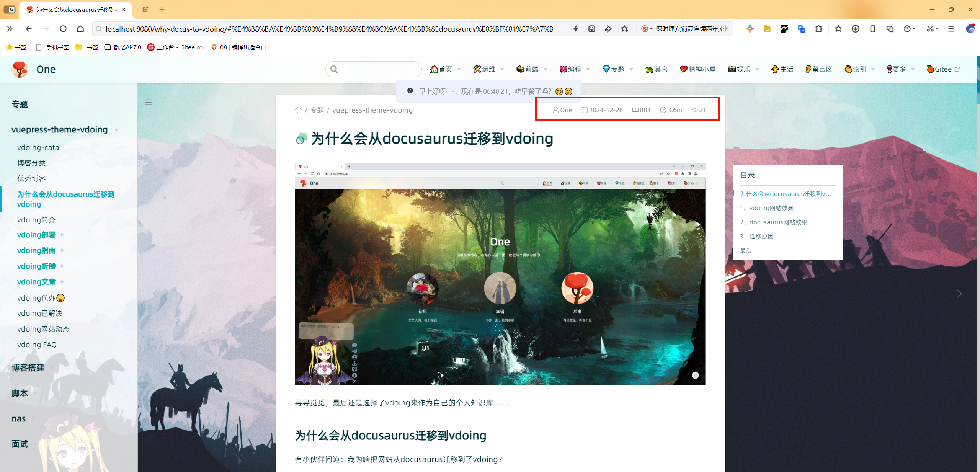Viewport: 980px width, 472px height.
Task: Expand the 索引 nav dropdown
Action: click(873, 70)
